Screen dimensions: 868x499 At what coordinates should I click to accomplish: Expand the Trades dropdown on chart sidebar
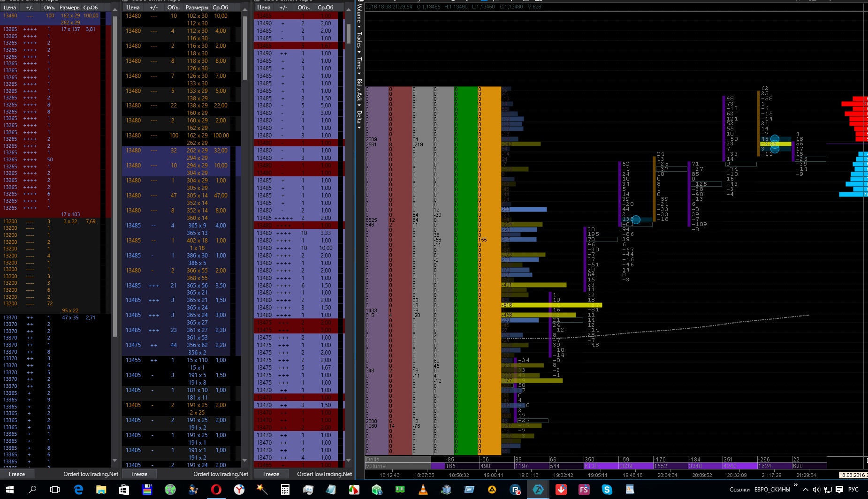click(359, 41)
